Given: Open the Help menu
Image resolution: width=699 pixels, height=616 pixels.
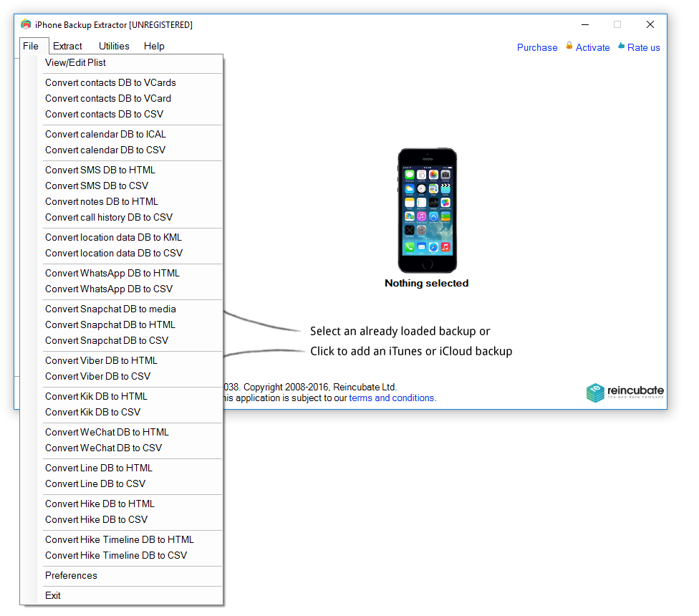Looking at the screenshot, I should tap(153, 46).
